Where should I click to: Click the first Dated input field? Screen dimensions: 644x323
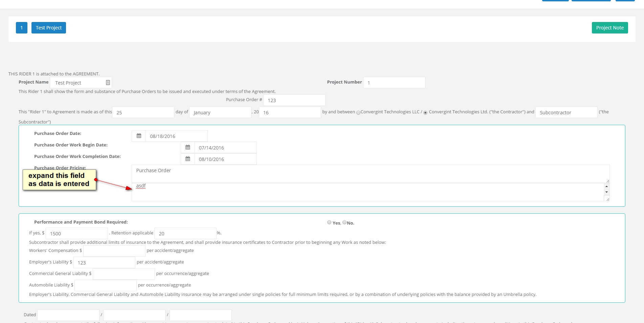click(68, 315)
